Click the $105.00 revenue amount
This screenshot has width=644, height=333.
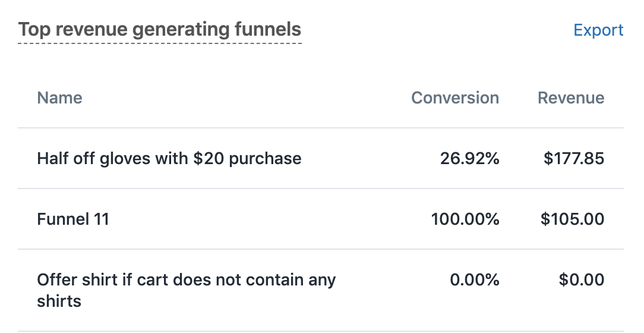click(x=572, y=219)
